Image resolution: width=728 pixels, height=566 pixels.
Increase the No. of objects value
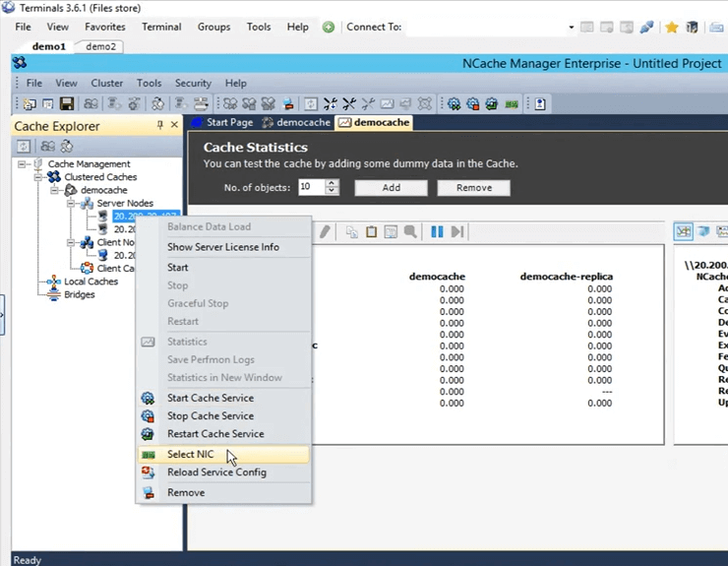pos(331,183)
